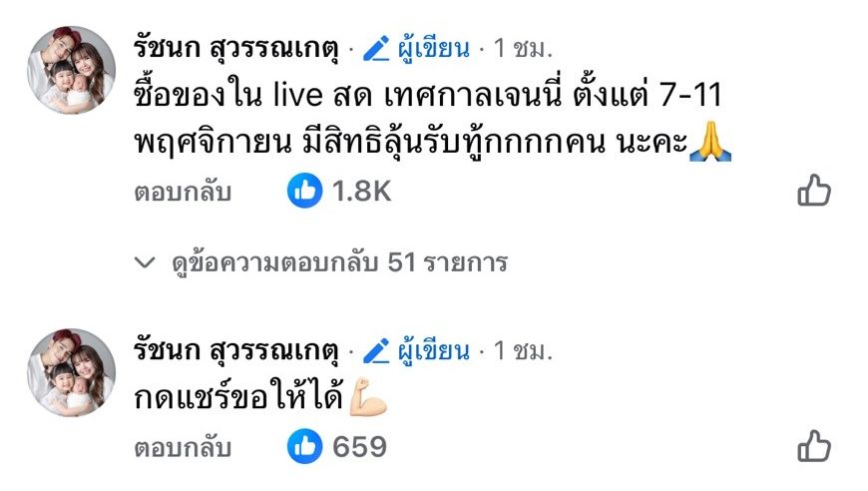This screenshot has width=868, height=491.
Task: Reply (ตอบกลับ) to the second comment
Action: click(183, 448)
